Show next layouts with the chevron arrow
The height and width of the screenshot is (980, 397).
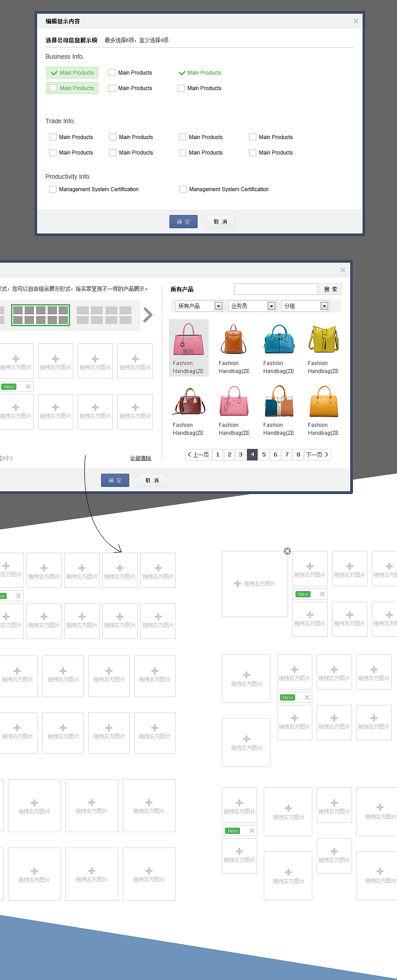[x=148, y=315]
